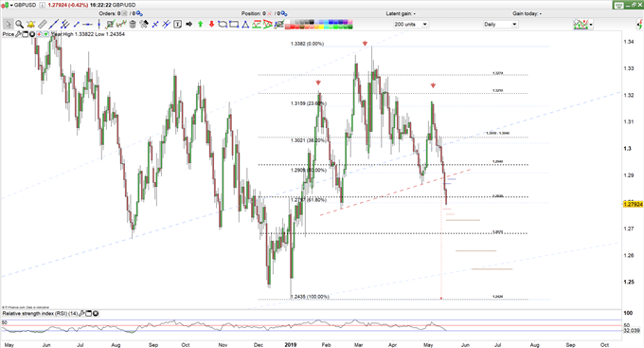Pick the white color swatch

287,22
